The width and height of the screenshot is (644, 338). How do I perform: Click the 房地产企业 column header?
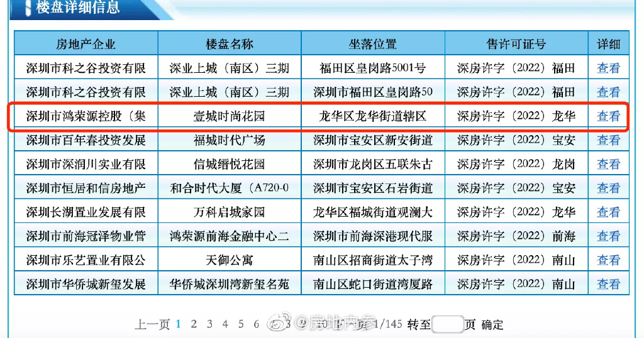pos(86,45)
